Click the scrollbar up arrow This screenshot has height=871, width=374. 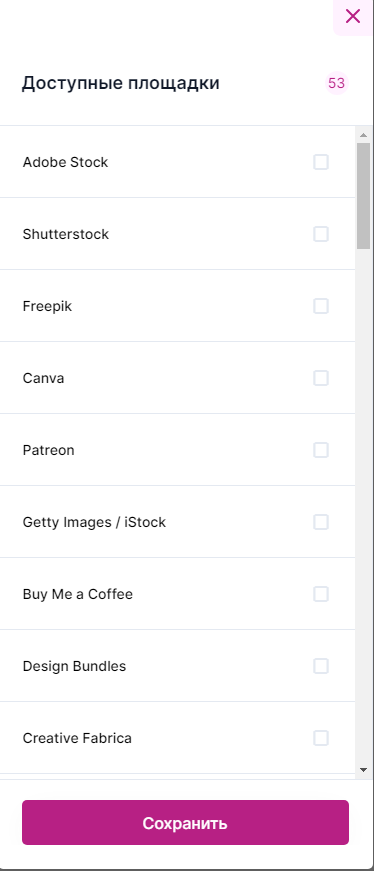[x=363, y=135]
